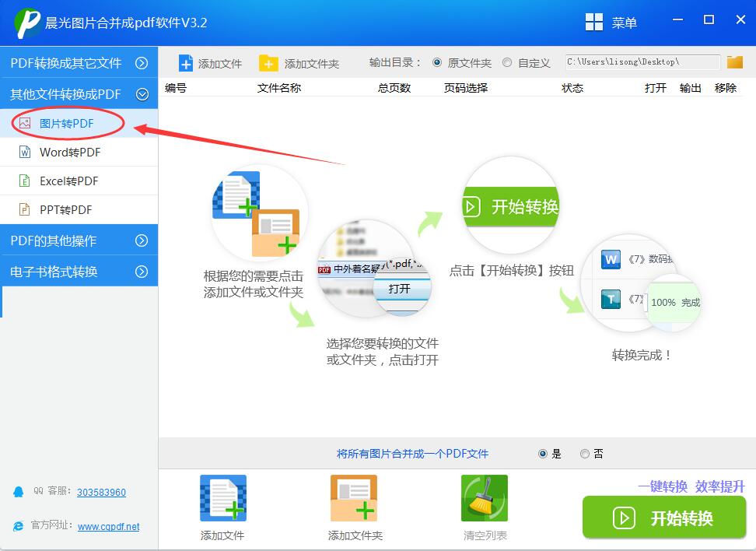Screen dimensions: 756x551
Task: Click 添加文件 label under bottom icon
Action: pyautogui.click(x=222, y=535)
